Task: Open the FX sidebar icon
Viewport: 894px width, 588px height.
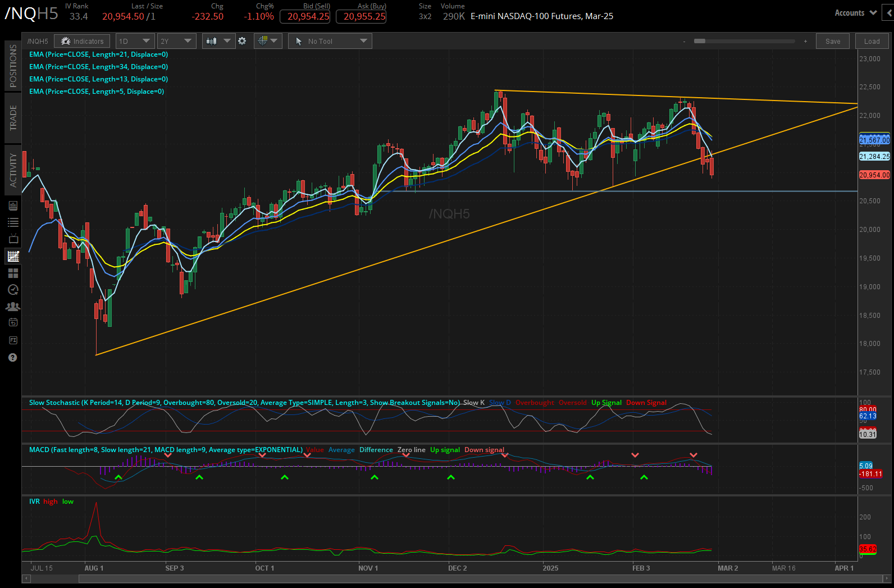Action: click(x=13, y=340)
